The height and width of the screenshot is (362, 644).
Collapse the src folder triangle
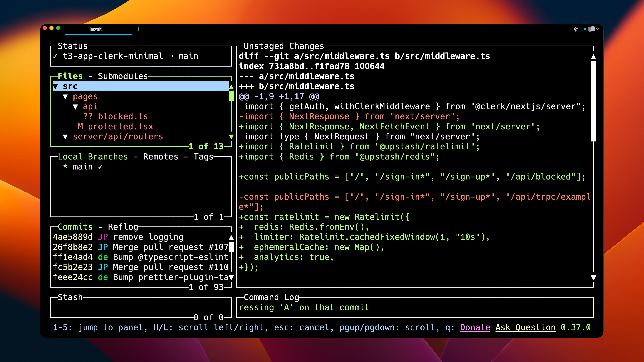point(56,87)
